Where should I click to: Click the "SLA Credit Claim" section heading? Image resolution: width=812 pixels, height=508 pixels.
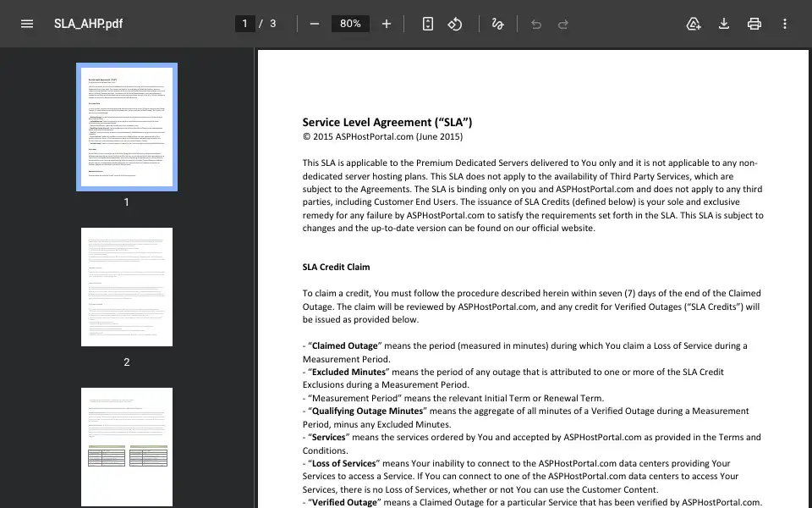point(336,267)
